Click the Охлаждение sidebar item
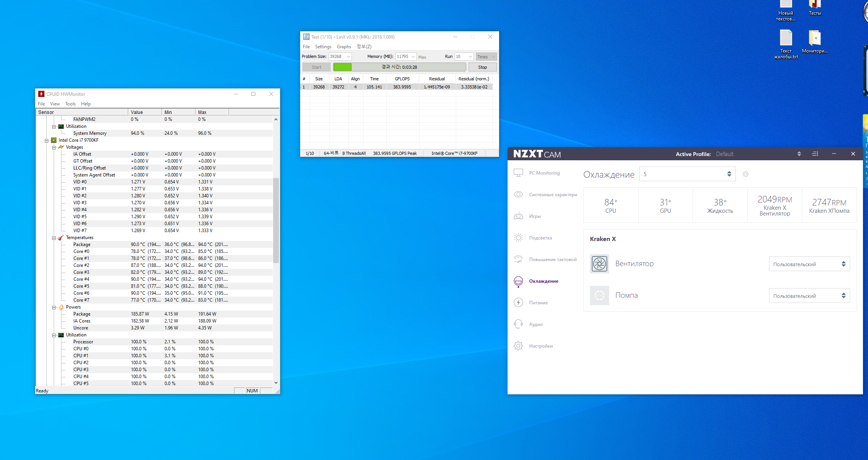This screenshot has width=868, height=460. 544,281
